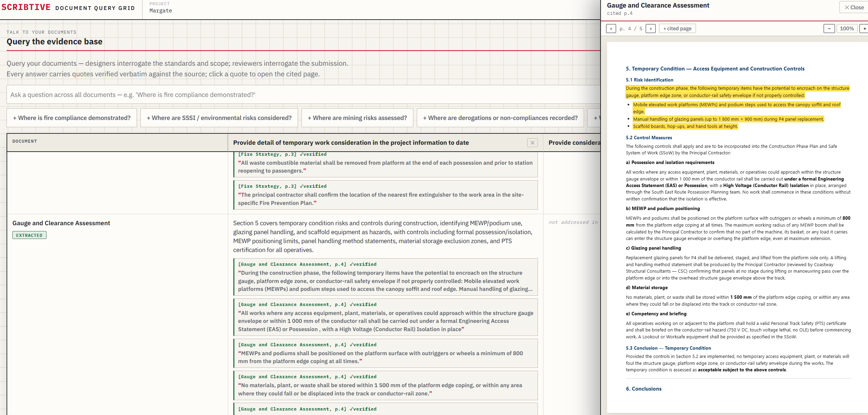Click highlighted bullet about Scaffold boards, hop-ups

(685, 126)
